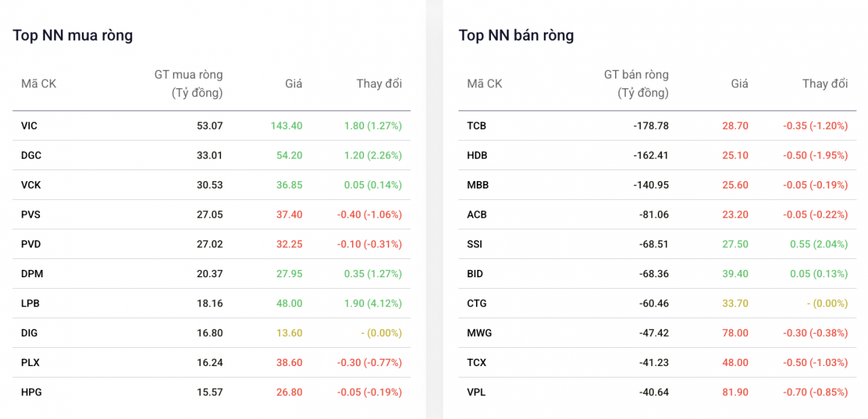
Task: Click Mã CK header in Top NN mua ròng
Action: [x=39, y=83]
